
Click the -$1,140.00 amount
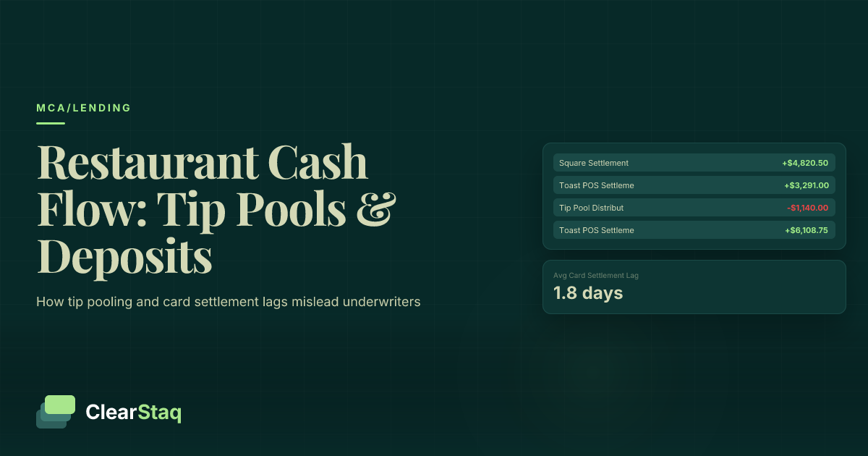tap(808, 208)
